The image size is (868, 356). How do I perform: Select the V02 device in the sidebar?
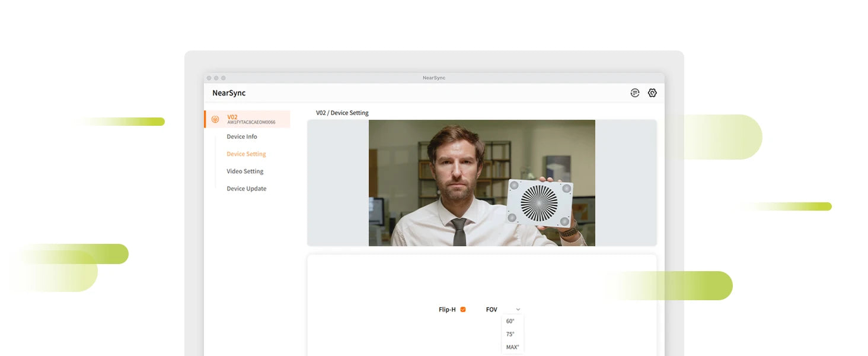point(232,116)
